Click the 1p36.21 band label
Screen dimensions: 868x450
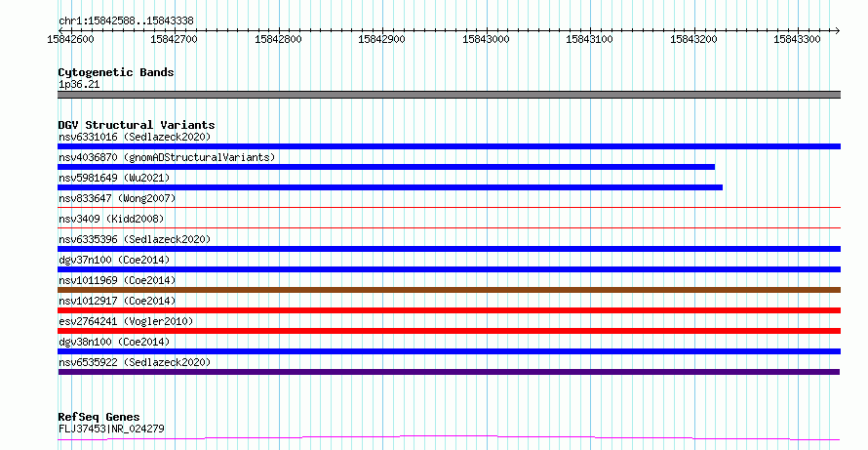[x=79, y=85]
